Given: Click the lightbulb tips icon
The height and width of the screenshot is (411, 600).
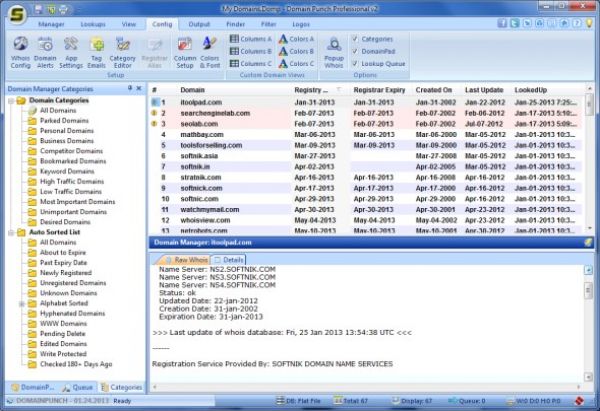Looking at the screenshot, I should pyautogui.click(x=589, y=23).
